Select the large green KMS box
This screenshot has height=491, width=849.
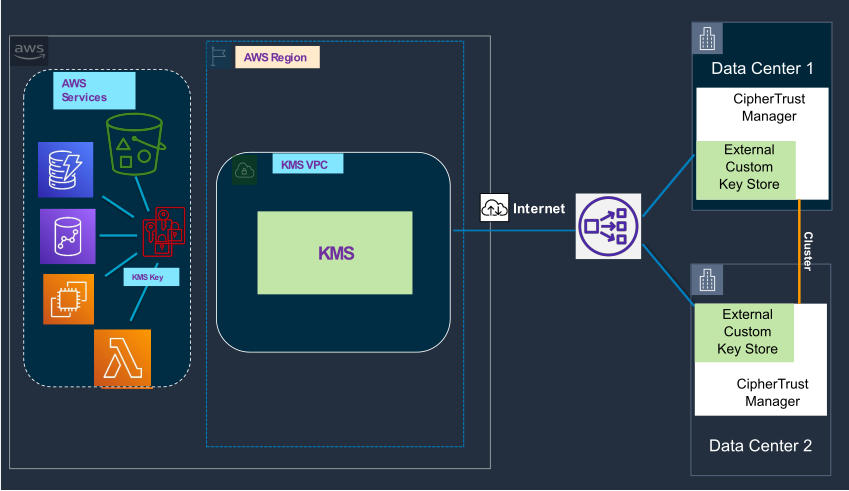334,253
